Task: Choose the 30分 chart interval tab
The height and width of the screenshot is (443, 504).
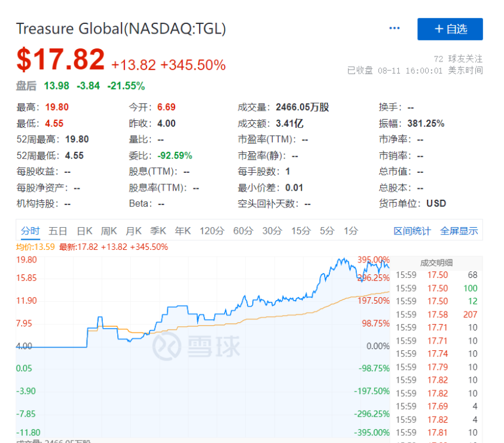Action: [272, 231]
